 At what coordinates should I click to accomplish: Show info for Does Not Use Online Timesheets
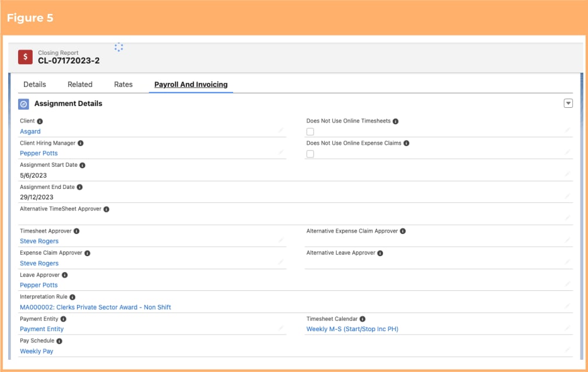[396, 121]
